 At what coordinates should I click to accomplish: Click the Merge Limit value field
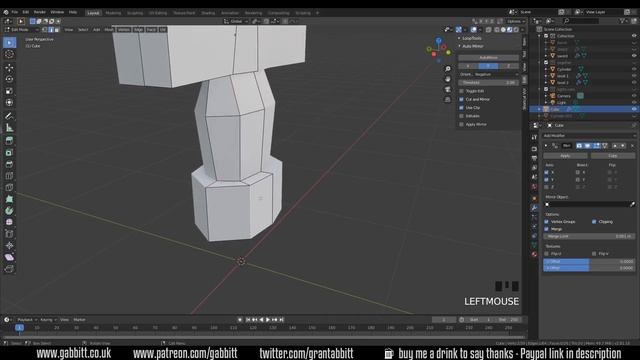tap(589, 236)
